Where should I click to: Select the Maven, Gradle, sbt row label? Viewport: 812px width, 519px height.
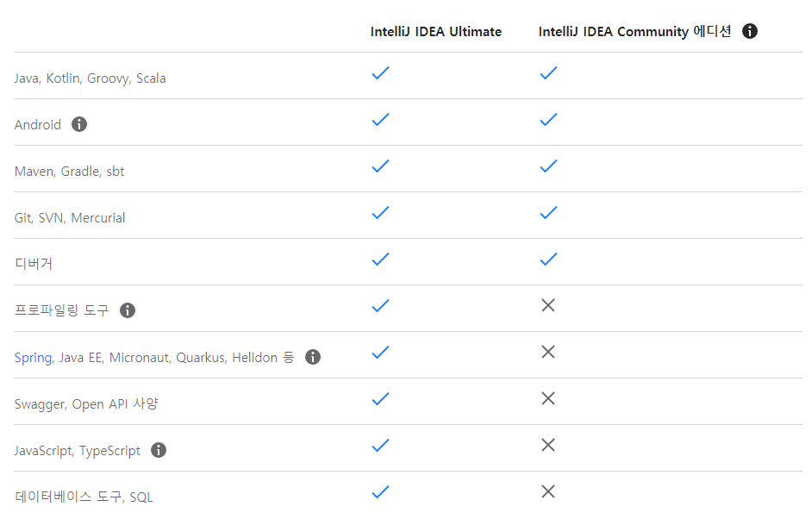click(70, 172)
